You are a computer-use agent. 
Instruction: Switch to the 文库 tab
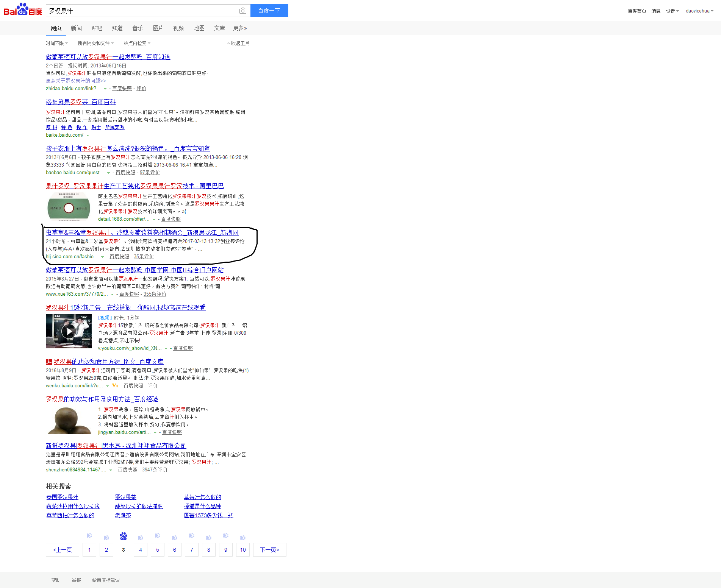(219, 28)
